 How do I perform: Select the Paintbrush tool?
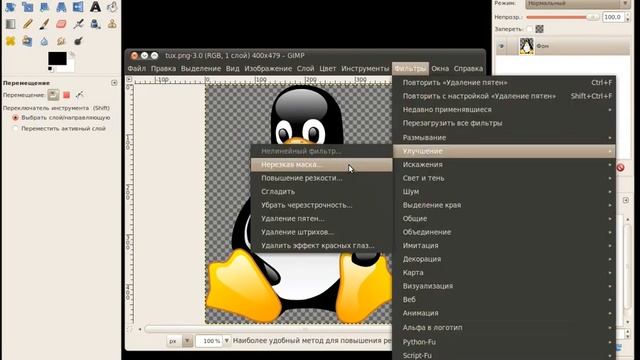click(x=44, y=24)
